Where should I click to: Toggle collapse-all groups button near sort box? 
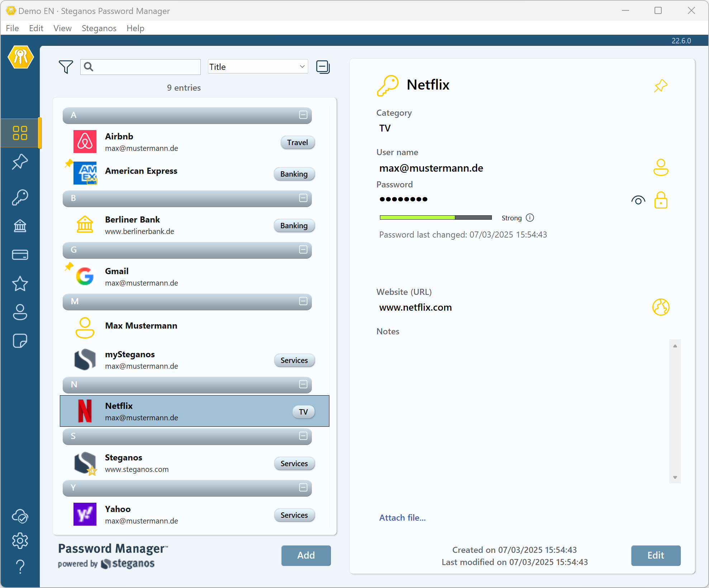tap(323, 67)
